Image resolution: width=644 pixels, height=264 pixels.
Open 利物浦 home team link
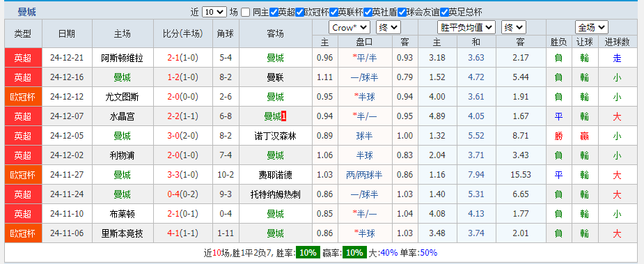(x=123, y=155)
